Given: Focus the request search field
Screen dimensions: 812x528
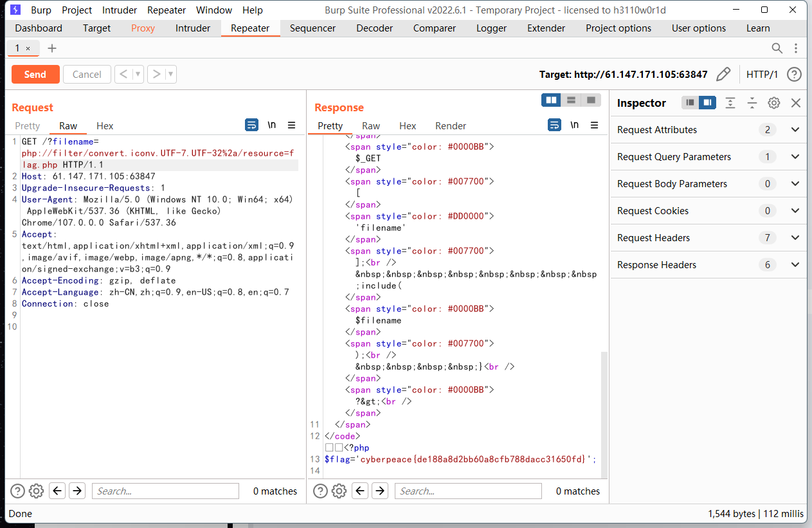Looking at the screenshot, I should point(165,491).
